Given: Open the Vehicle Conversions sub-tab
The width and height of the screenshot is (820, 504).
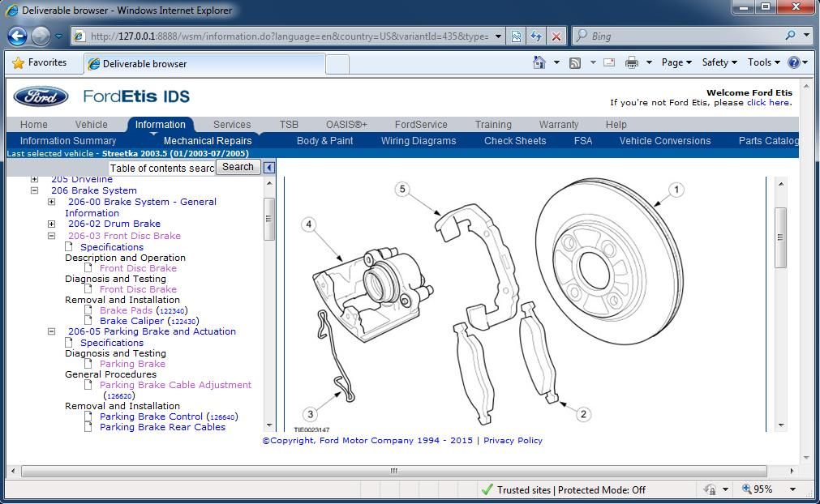Looking at the screenshot, I should [665, 141].
